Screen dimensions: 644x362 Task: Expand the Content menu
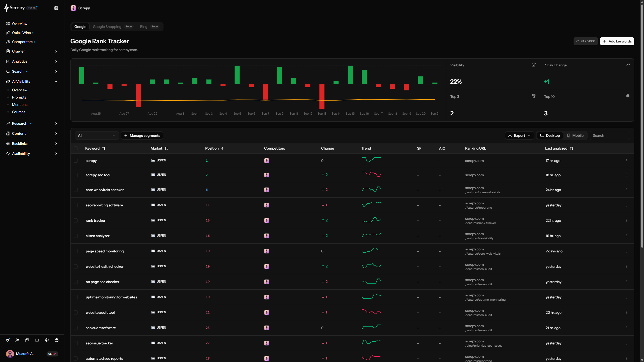pyautogui.click(x=32, y=133)
